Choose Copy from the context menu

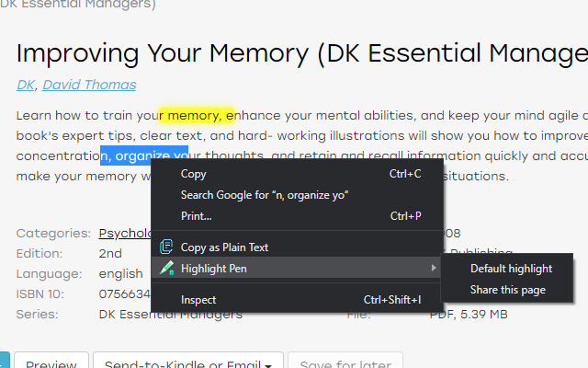(194, 174)
